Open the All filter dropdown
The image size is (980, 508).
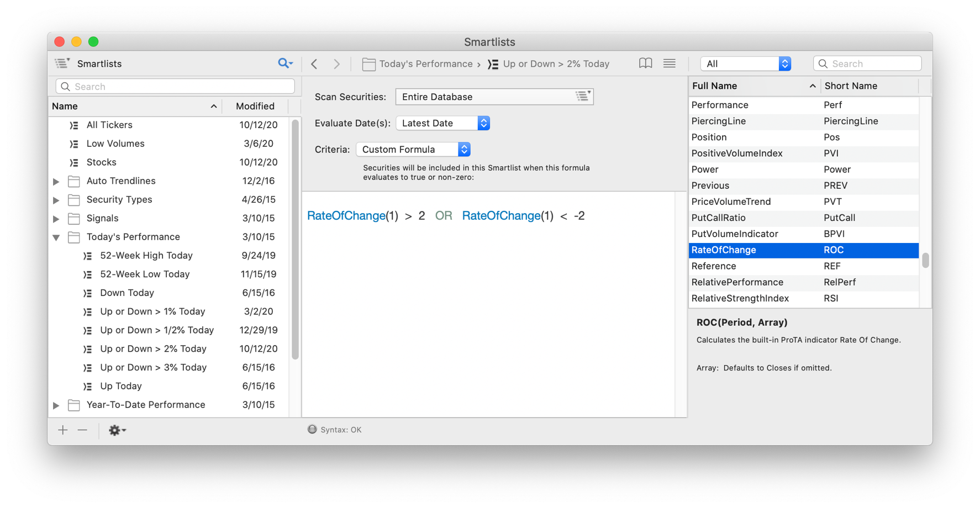pyautogui.click(x=783, y=63)
